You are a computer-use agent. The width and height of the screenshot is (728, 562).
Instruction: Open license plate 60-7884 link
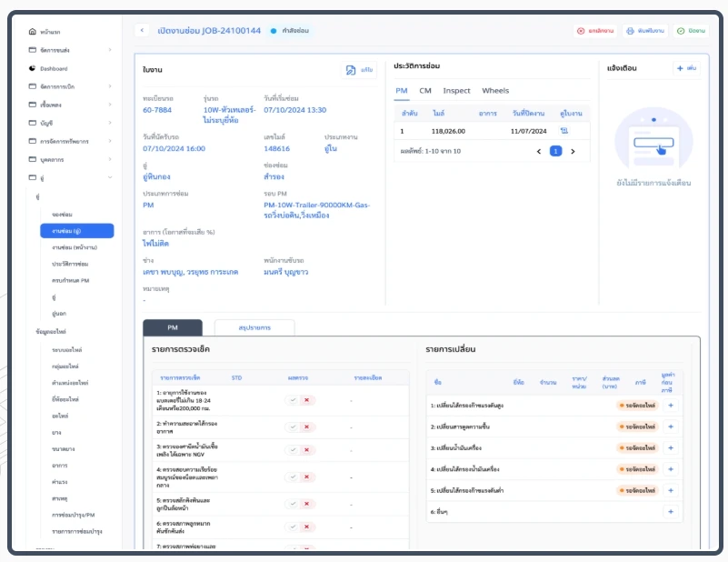(x=157, y=110)
